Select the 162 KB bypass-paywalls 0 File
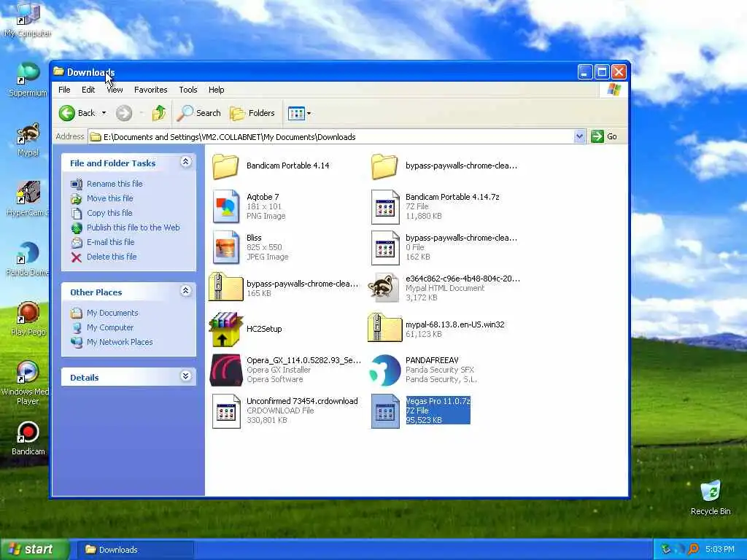 click(385, 248)
